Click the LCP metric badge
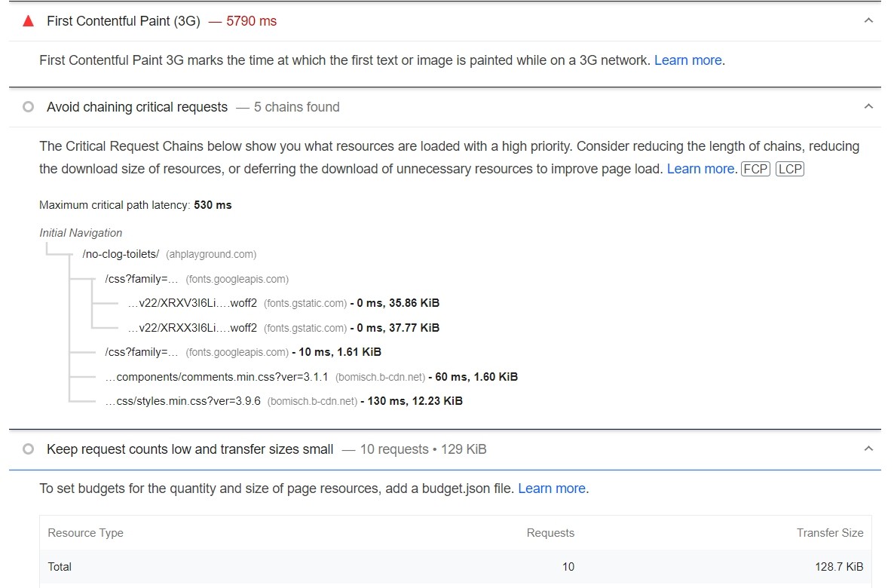 tap(790, 169)
